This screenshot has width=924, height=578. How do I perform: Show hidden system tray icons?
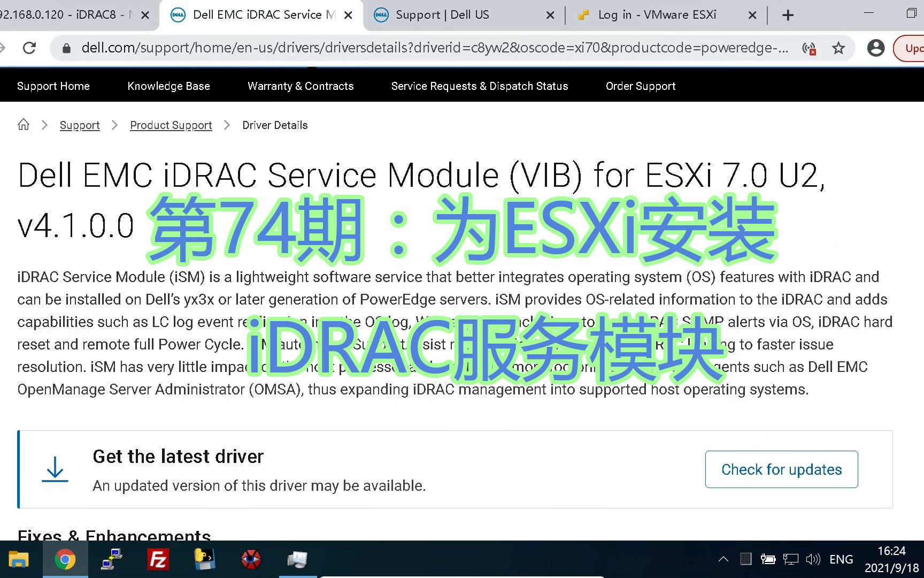click(723, 560)
